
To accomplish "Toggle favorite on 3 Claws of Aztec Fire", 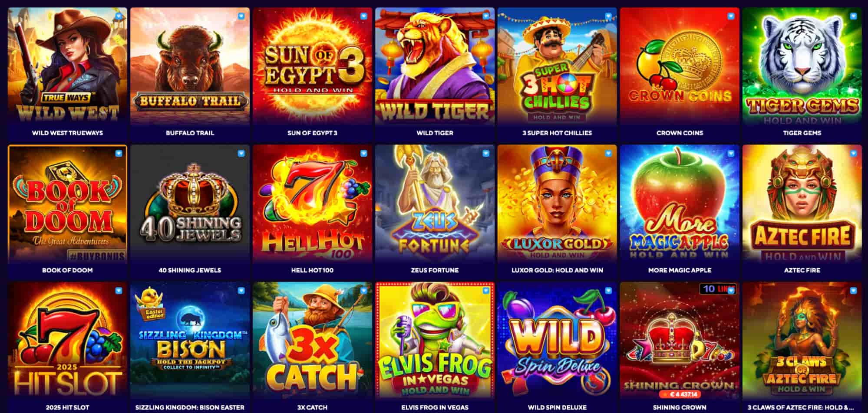I will pyautogui.click(x=854, y=291).
